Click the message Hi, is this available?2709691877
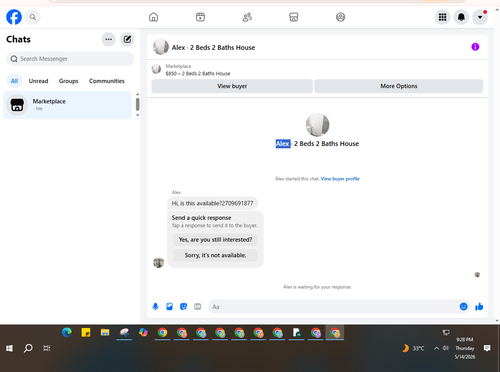The height and width of the screenshot is (372, 500). pyautogui.click(x=212, y=203)
